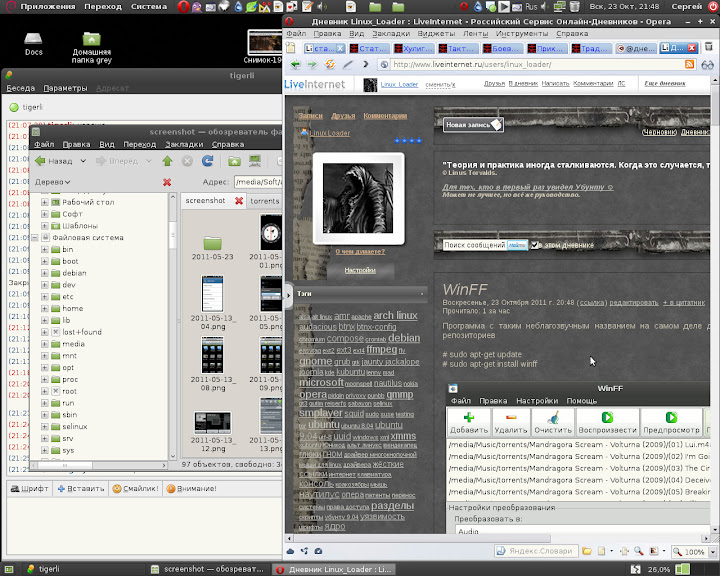Open home folder icon in Nautilus toolbar
This screenshot has width=720, height=576.
pos(234,161)
